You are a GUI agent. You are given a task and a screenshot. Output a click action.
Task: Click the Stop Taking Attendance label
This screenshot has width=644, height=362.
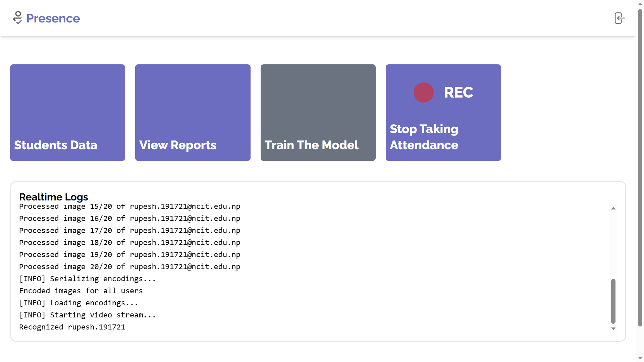424,137
